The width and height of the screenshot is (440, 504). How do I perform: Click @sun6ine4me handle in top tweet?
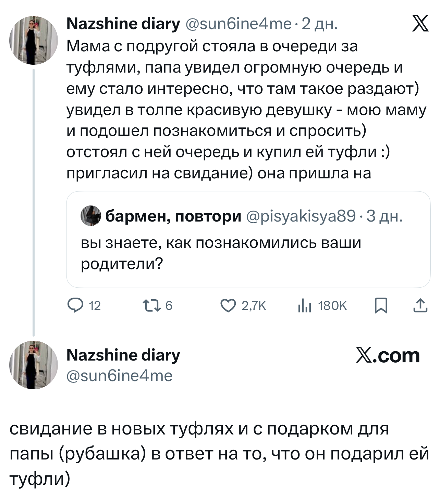[x=239, y=24]
